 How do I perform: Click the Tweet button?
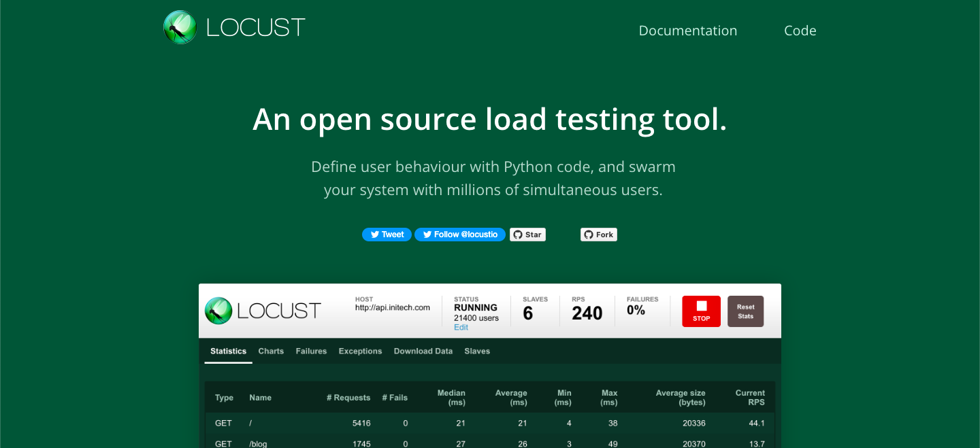coord(387,235)
